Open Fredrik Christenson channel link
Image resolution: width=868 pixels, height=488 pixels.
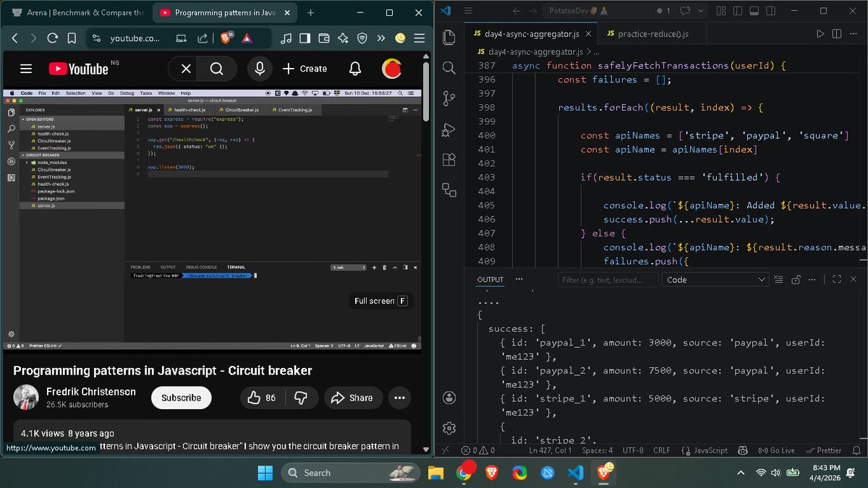click(x=90, y=391)
